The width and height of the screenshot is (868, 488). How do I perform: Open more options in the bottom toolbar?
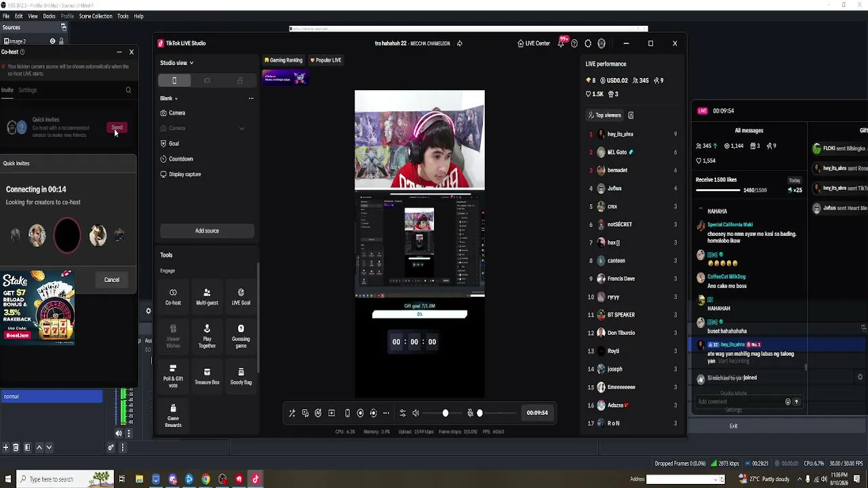click(x=386, y=413)
